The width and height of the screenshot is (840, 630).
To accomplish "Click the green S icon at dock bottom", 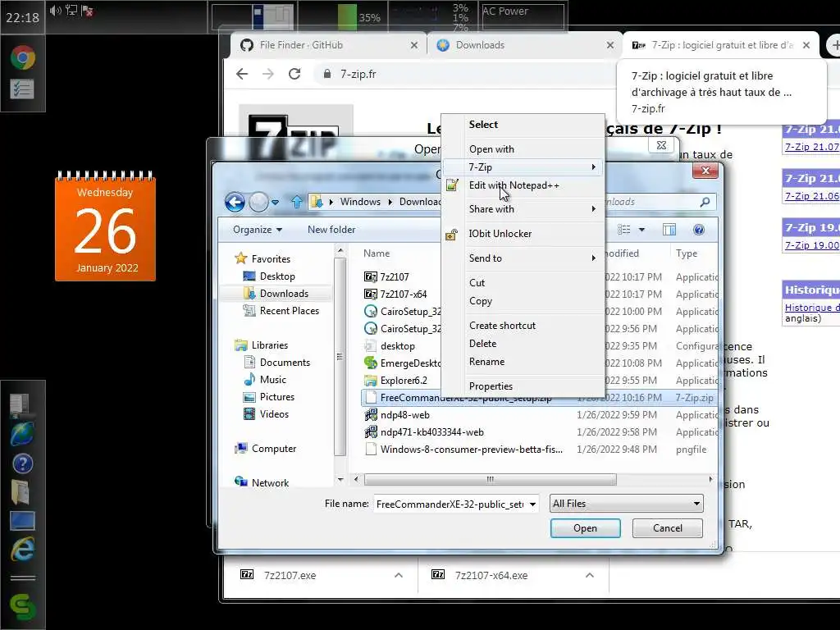I will (22, 606).
